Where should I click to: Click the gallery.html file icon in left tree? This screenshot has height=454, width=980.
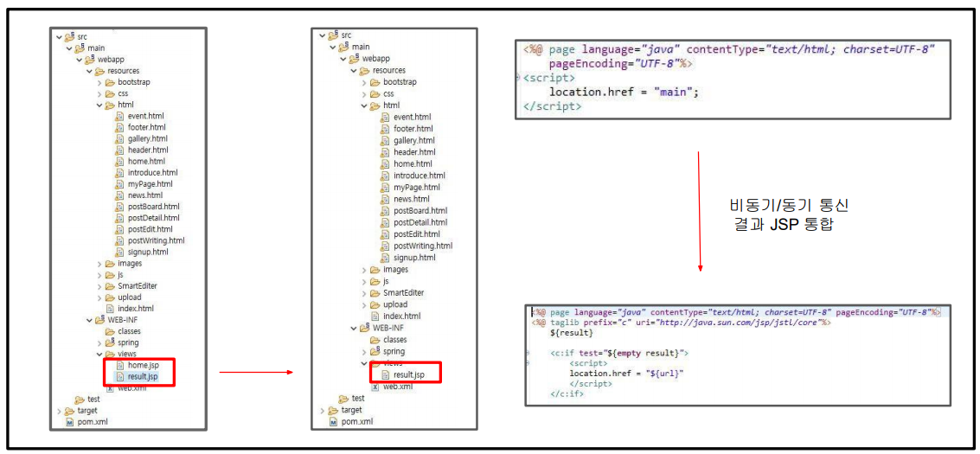[120, 138]
